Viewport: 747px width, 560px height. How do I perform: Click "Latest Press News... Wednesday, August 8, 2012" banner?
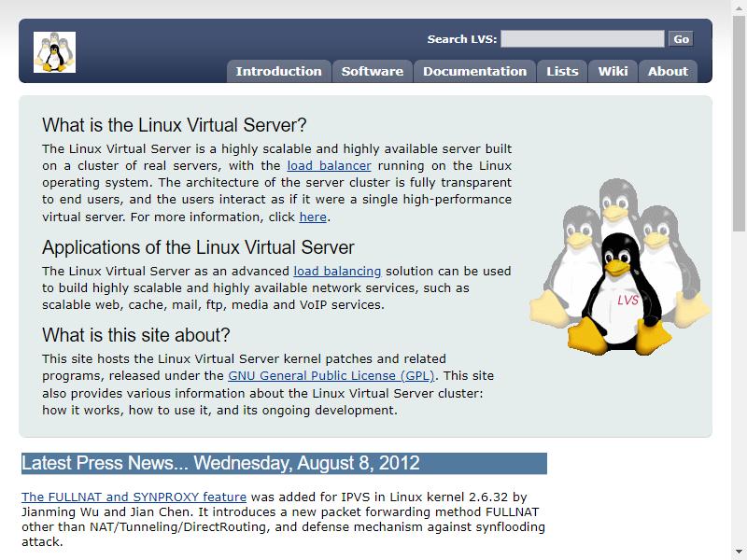[x=284, y=463]
